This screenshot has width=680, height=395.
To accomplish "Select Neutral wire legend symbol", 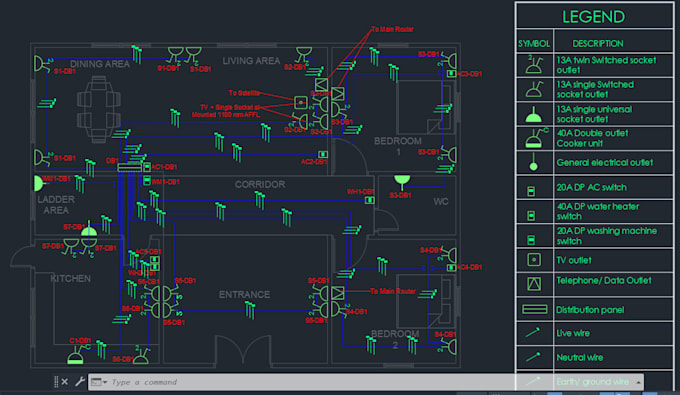I will pos(533,357).
